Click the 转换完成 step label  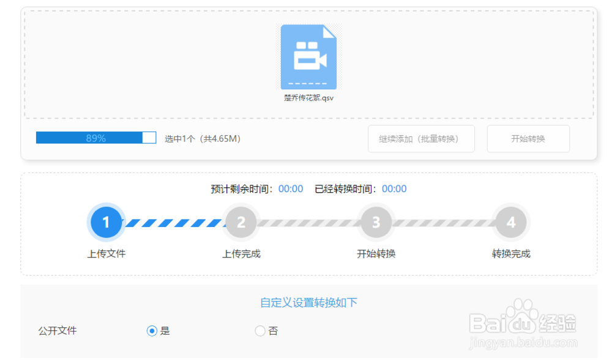pos(511,254)
